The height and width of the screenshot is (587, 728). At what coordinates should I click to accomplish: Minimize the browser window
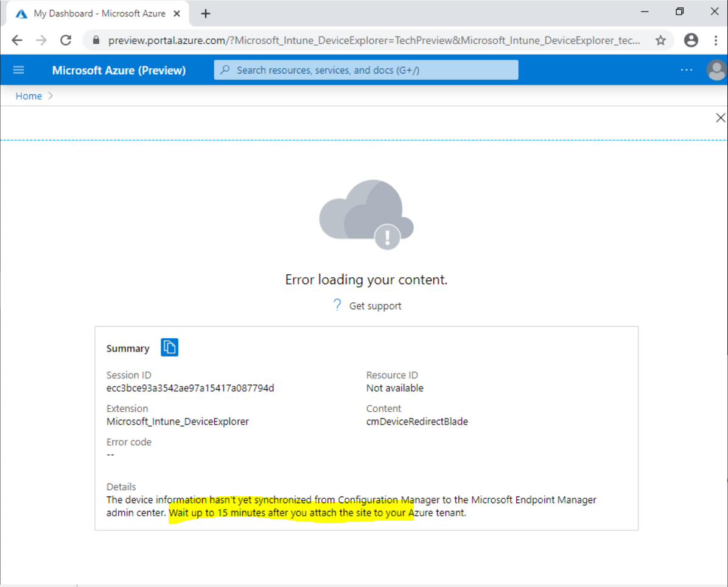[x=645, y=12]
